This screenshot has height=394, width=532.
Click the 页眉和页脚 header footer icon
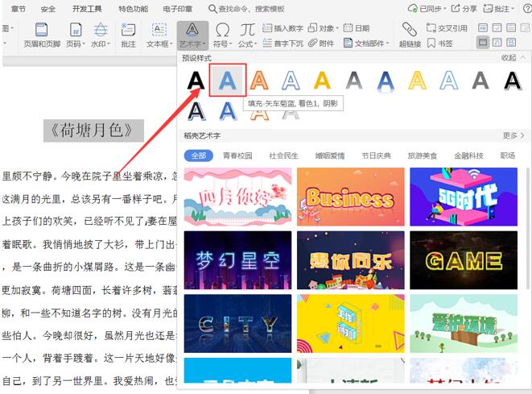click(x=42, y=35)
